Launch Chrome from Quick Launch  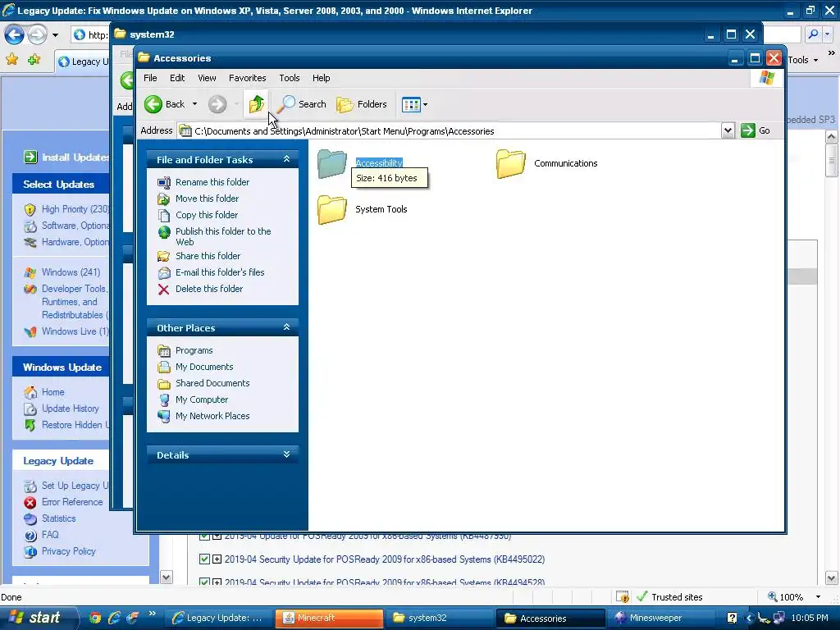(x=95, y=619)
